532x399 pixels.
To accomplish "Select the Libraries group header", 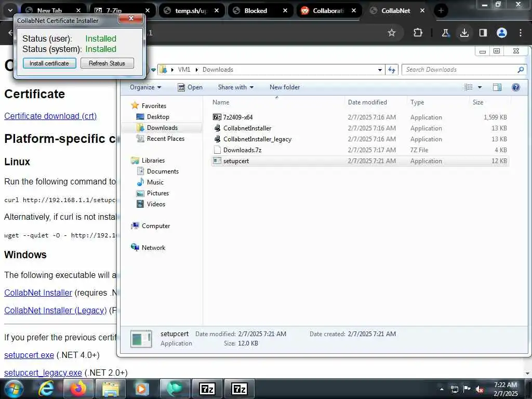I will 153,161.
